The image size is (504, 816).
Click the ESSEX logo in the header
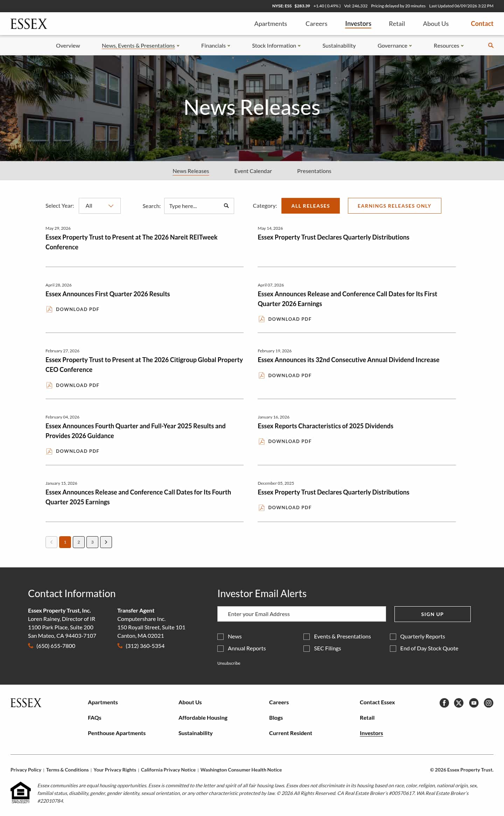pos(29,24)
